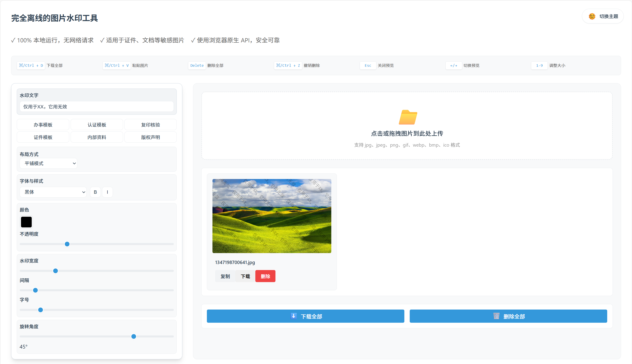Open the 平铺模式 layout dropdown

(48, 164)
